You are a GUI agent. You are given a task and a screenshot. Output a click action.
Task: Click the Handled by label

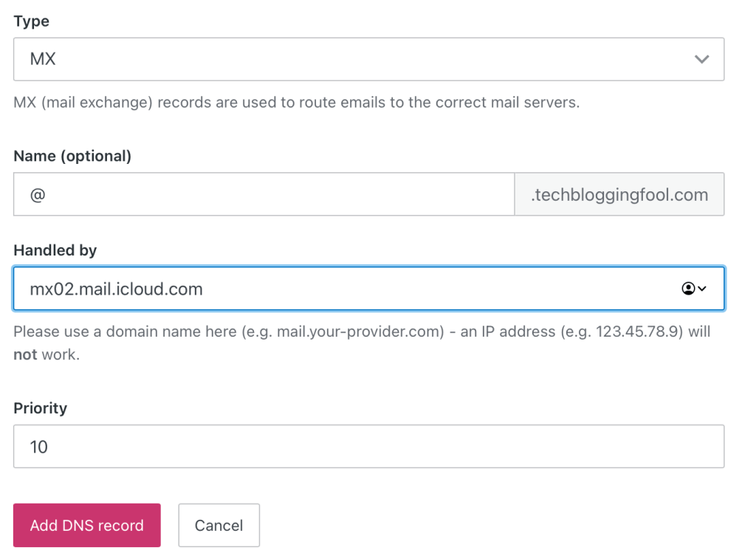(x=55, y=250)
